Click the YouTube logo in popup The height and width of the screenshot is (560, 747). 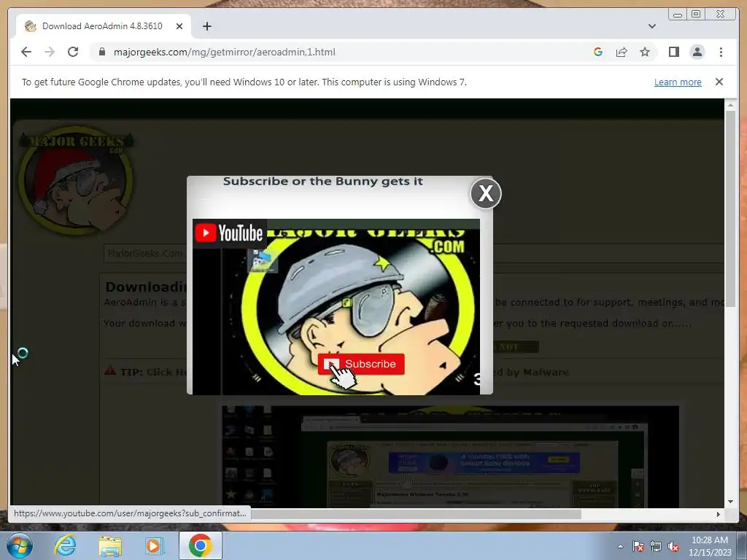pyautogui.click(x=229, y=233)
